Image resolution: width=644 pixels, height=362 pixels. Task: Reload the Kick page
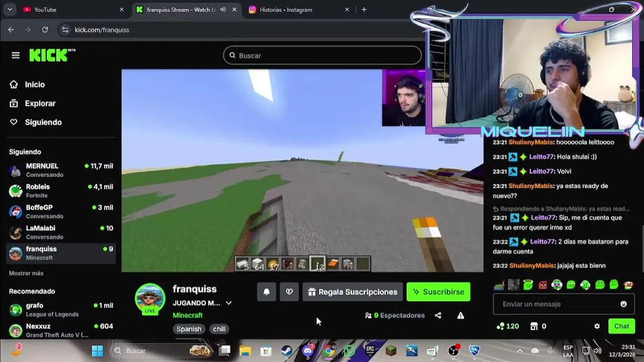45,30
